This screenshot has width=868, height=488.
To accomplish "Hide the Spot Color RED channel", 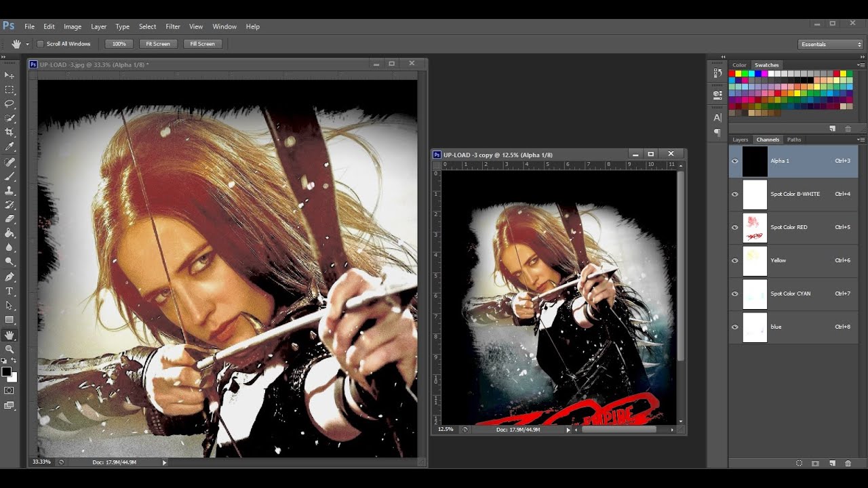I will [735, 228].
